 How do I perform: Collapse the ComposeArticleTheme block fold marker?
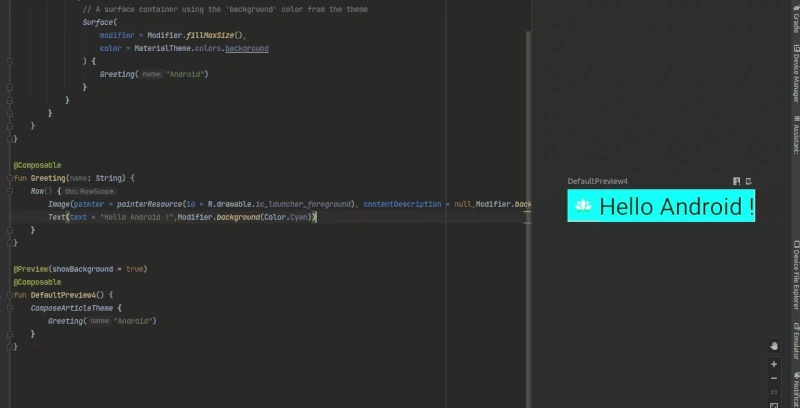[x=10, y=308]
